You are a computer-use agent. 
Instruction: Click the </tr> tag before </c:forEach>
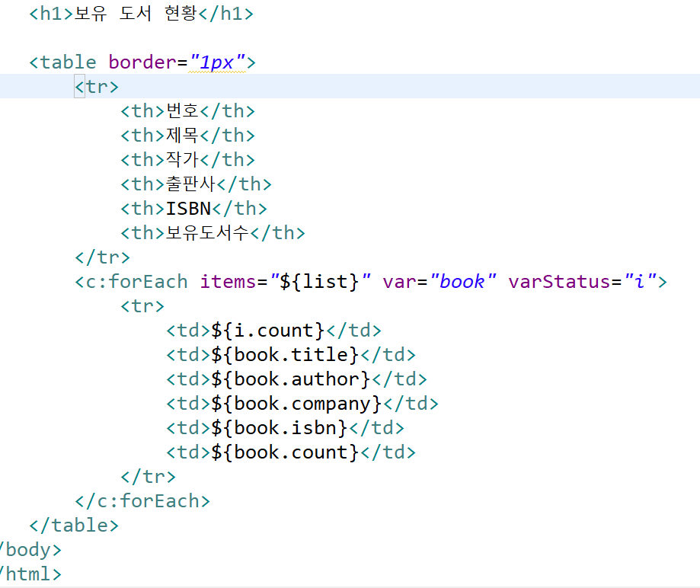tap(149, 476)
